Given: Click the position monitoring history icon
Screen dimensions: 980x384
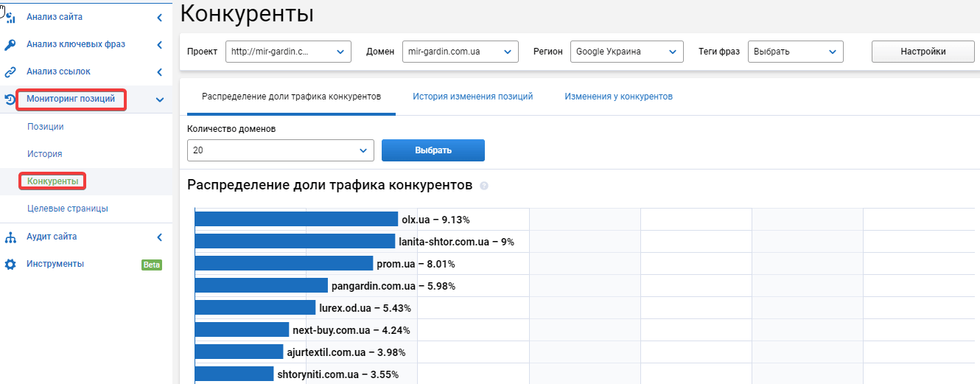Looking at the screenshot, I should (x=10, y=99).
